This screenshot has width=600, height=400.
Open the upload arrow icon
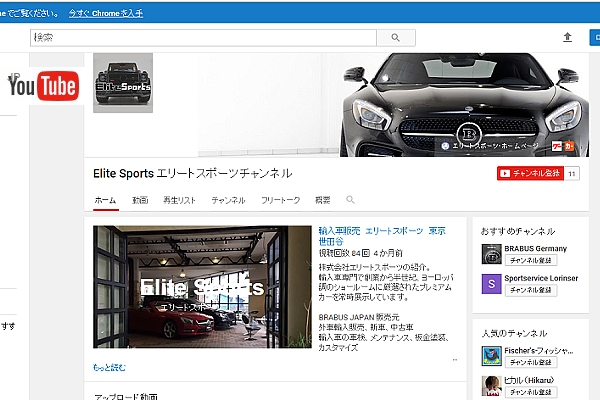point(567,37)
